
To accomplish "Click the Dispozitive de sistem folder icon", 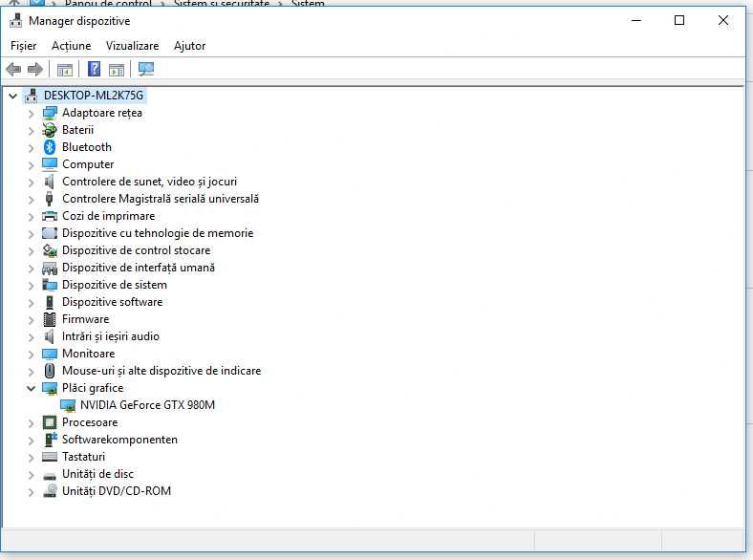I will [50, 285].
